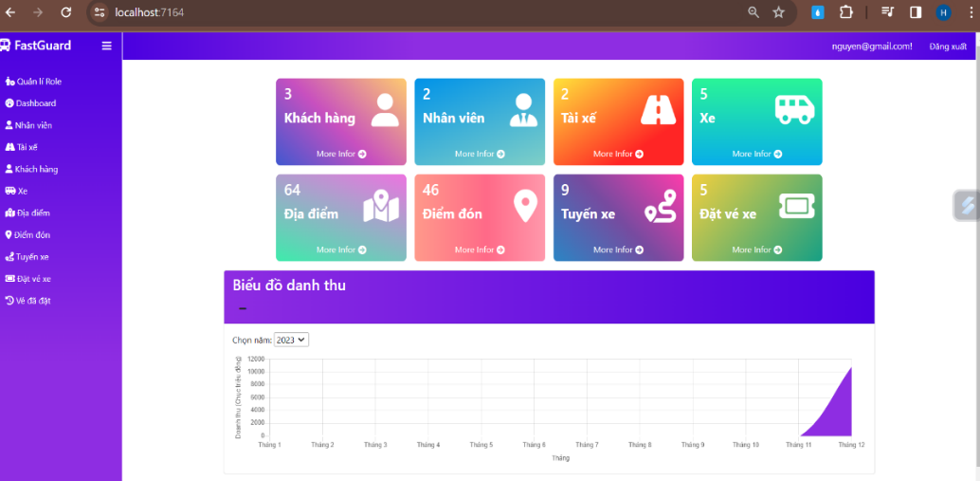Open Quản lí Role in sidebar
Screen dimensions: 980x481
(x=33, y=82)
